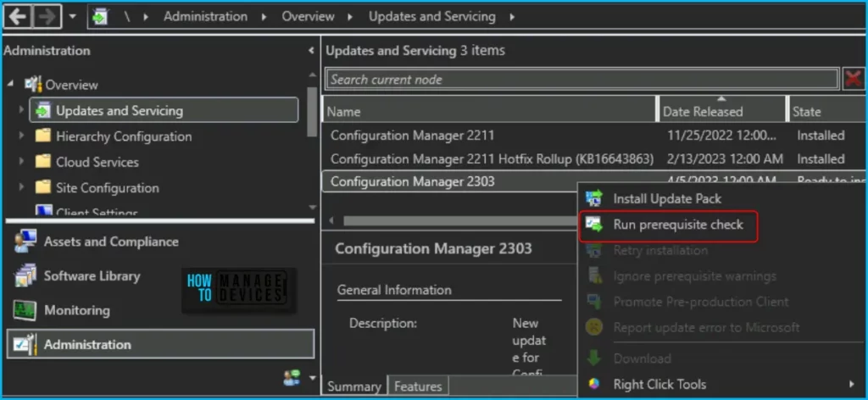Click the tree scrollbar down arrow
The width and height of the screenshot is (868, 400).
pyautogui.click(x=313, y=208)
